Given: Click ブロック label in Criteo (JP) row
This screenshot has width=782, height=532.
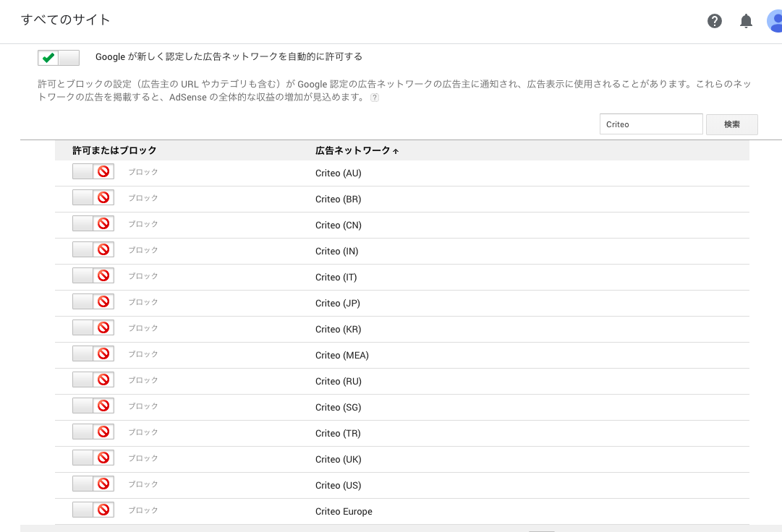Looking at the screenshot, I should pos(143,302).
